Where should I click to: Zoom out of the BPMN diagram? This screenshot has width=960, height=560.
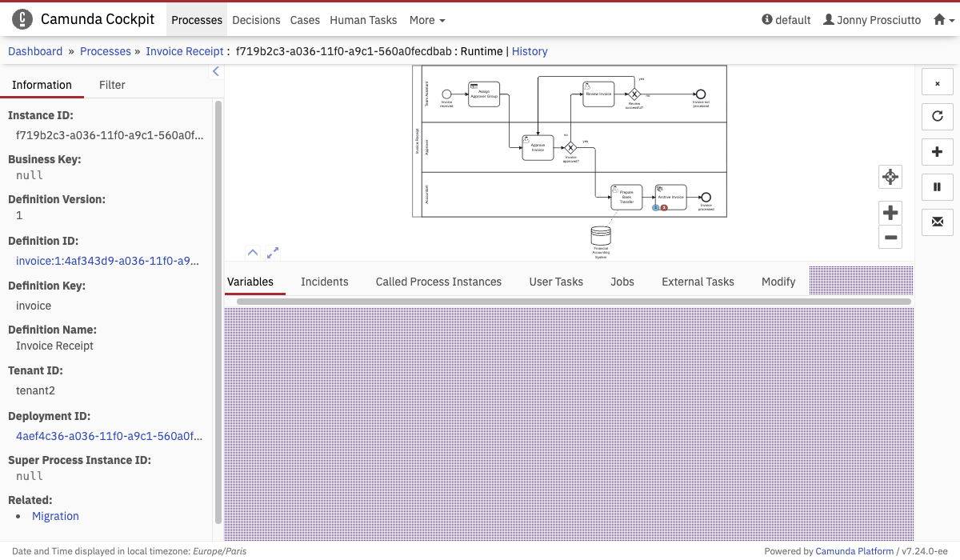[x=890, y=237]
